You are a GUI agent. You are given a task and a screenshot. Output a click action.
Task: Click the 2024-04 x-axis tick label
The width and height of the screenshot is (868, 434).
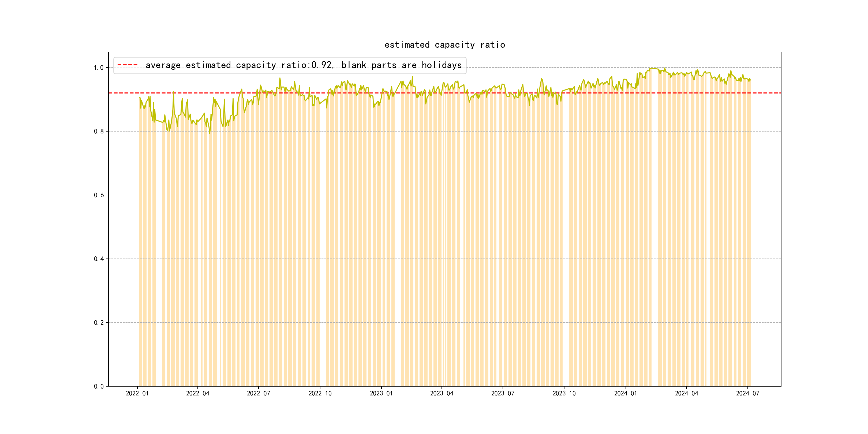pyautogui.click(x=686, y=394)
